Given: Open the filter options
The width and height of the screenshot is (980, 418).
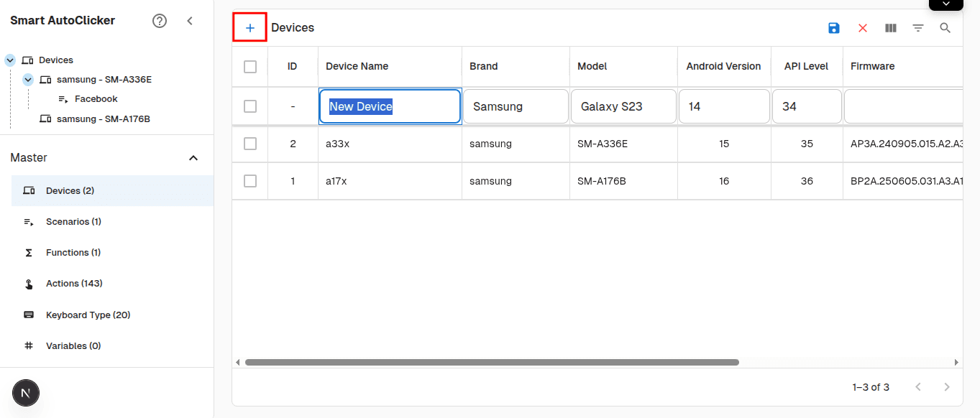Looking at the screenshot, I should click(918, 28).
